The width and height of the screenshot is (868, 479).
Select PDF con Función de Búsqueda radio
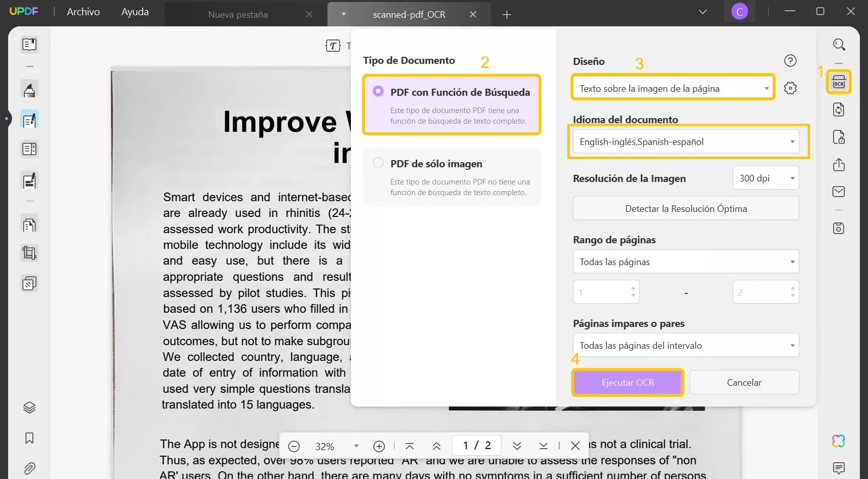click(378, 91)
